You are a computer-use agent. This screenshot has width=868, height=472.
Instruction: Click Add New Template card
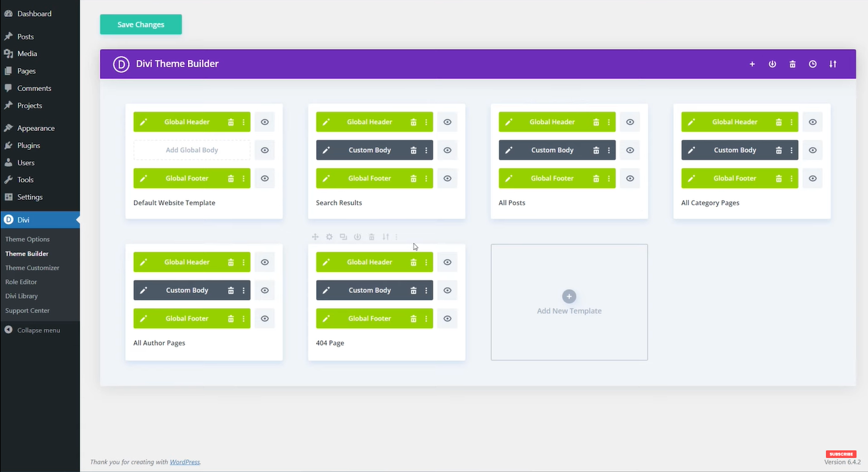569,302
